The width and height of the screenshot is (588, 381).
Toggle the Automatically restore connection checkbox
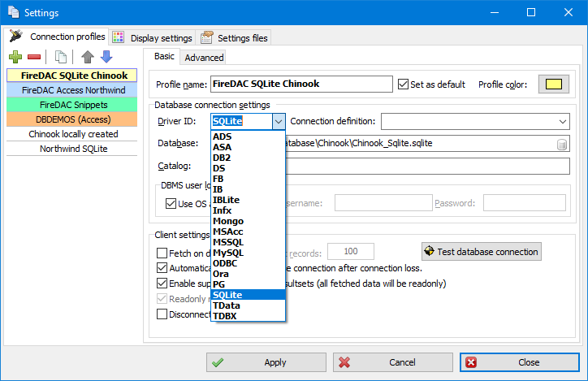(x=162, y=268)
